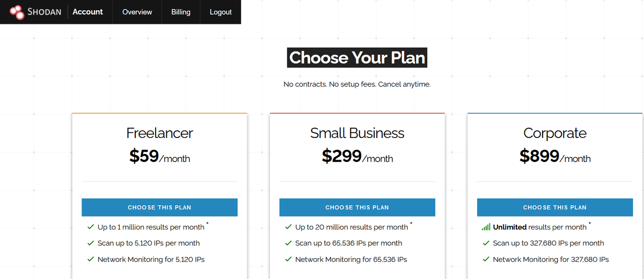Click the Freelancer plan title
The height and width of the screenshot is (279, 644).
159,133
